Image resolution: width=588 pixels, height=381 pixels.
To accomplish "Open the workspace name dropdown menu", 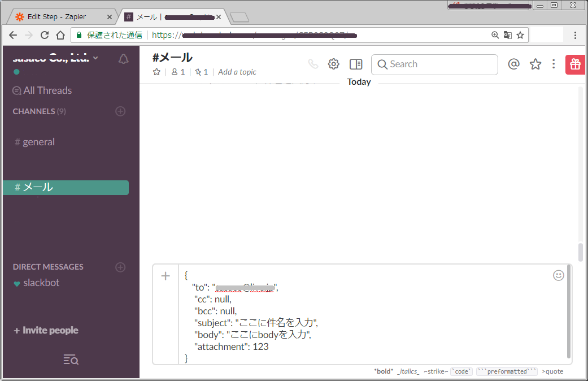I will [54, 57].
